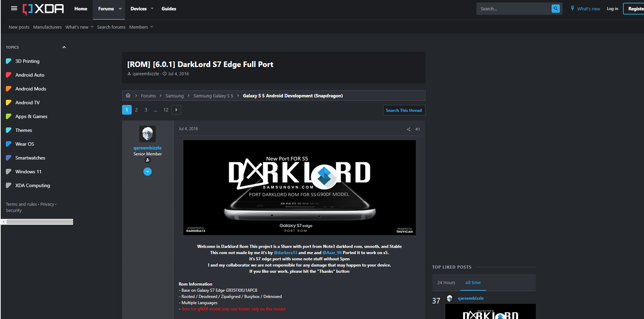The height and width of the screenshot is (319, 644).
Task: Go to page 3 of thread
Action: 146,110
